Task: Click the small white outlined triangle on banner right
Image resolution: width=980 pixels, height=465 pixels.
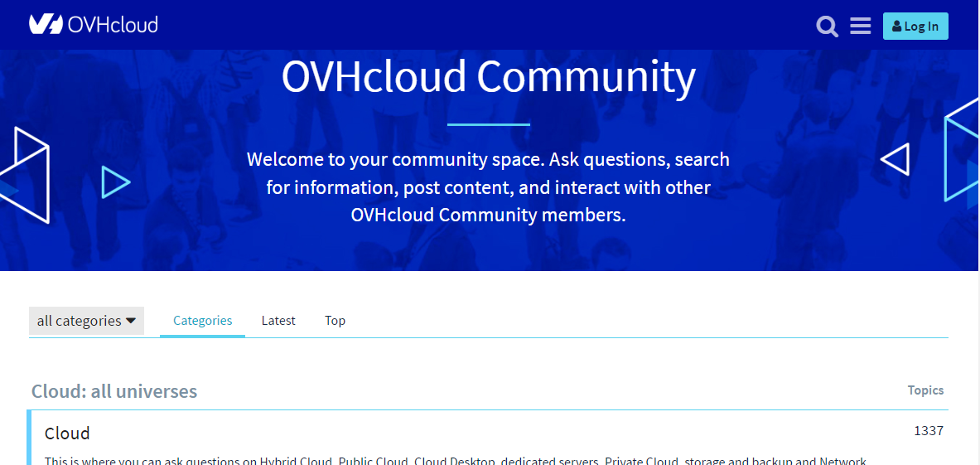Action: [896, 159]
